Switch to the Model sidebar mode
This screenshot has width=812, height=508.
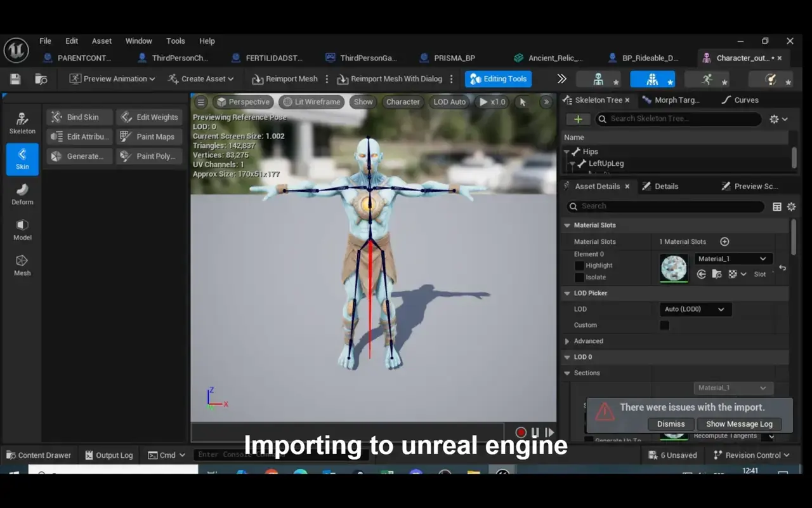click(22, 229)
